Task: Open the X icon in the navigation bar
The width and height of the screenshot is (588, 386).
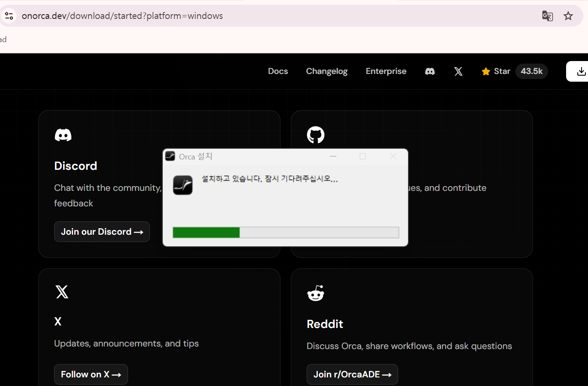Action: [458, 71]
